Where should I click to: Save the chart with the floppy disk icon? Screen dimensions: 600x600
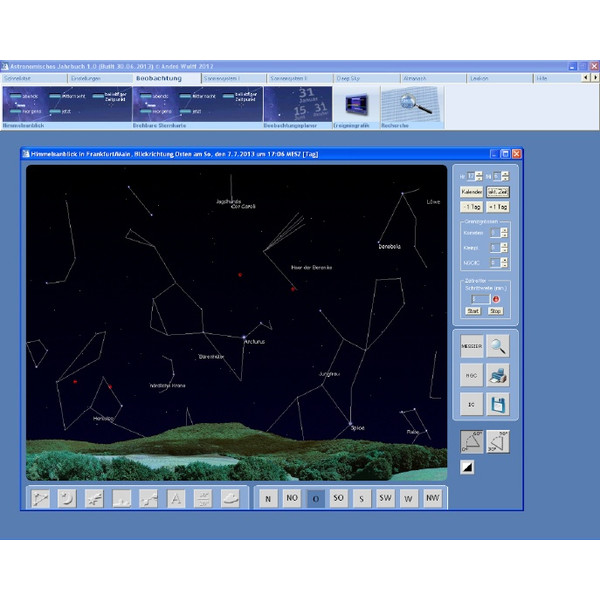tap(498, 404)
